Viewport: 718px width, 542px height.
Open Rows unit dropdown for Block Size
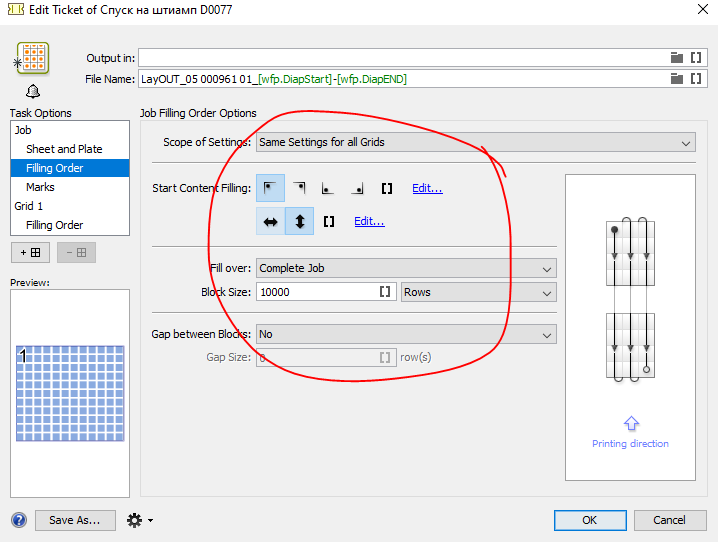[479, 293]
